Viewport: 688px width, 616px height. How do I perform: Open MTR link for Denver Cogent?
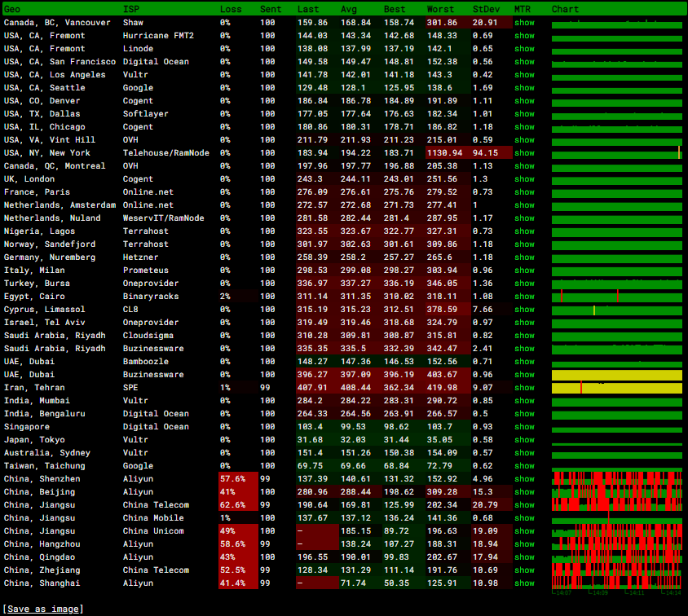(524, 101)
